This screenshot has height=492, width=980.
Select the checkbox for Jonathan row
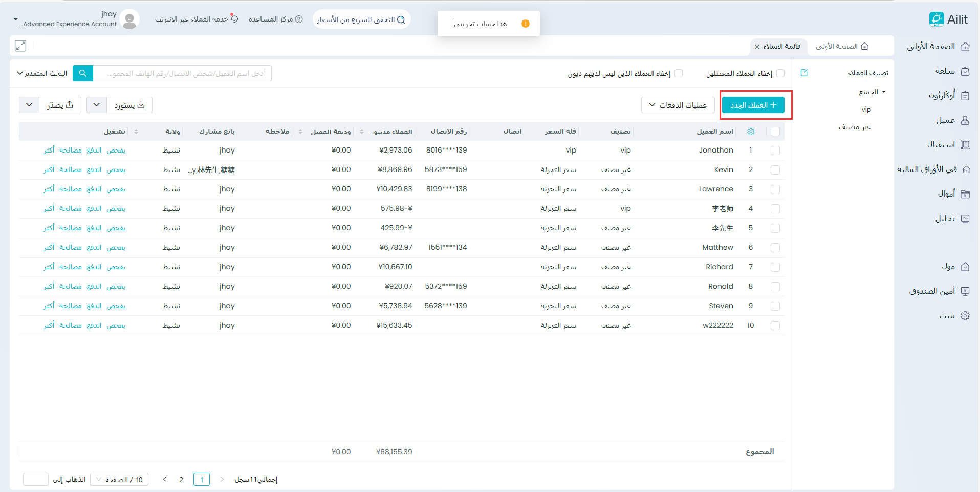tap(775, 151)
